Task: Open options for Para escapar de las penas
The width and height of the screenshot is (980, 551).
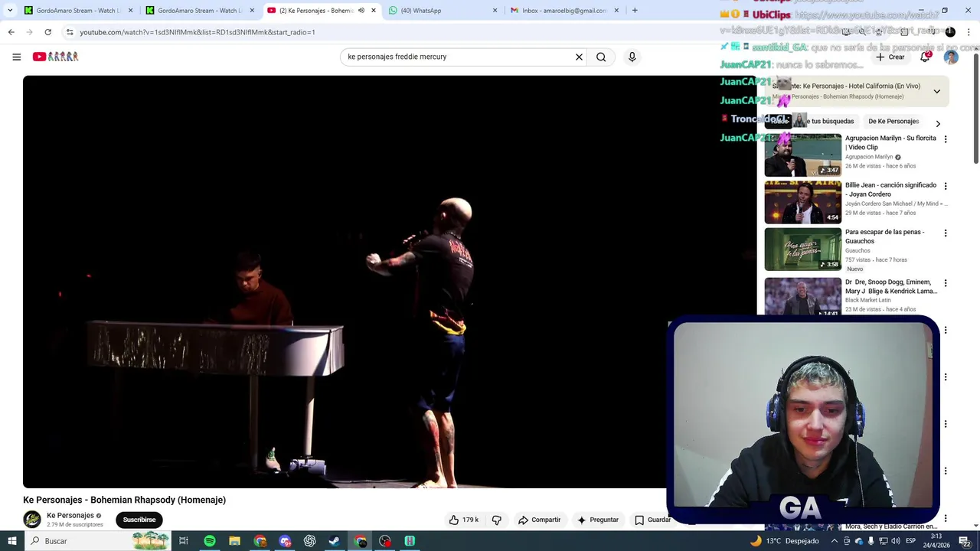Action: coord(946,233)
